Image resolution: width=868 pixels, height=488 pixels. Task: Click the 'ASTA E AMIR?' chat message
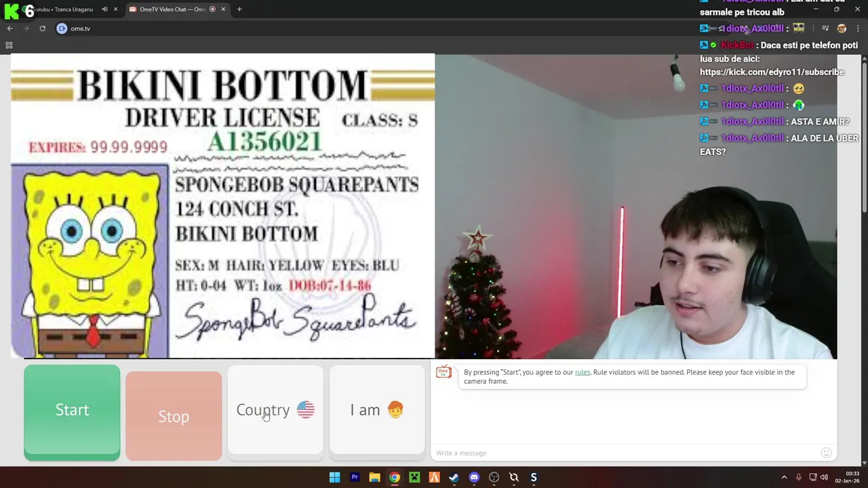click(820, 121)
